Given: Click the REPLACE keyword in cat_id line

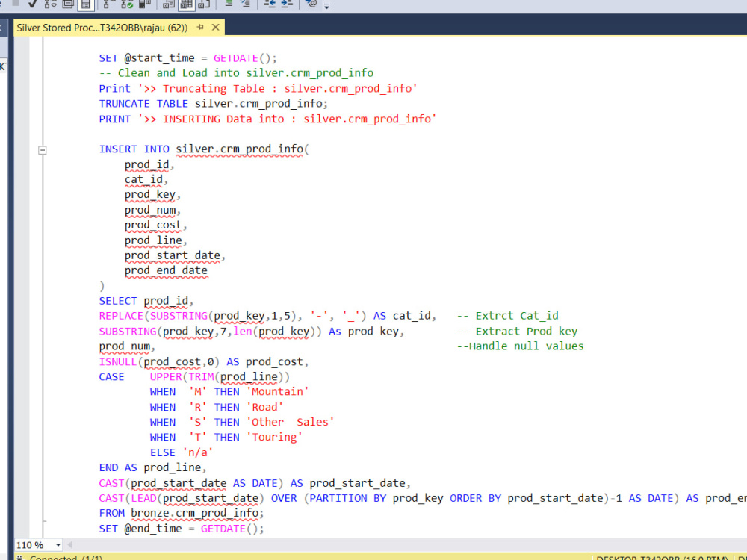Looking at the screenshot, I should 121,316.
